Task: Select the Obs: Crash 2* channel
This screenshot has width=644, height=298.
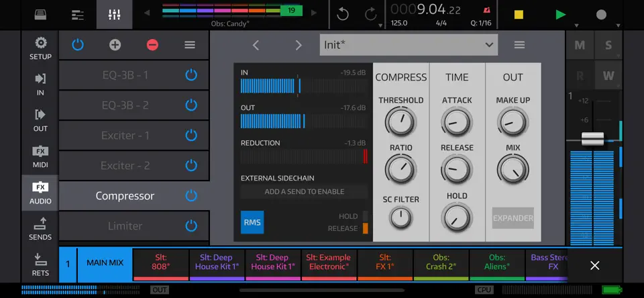Action: [441, 262]
